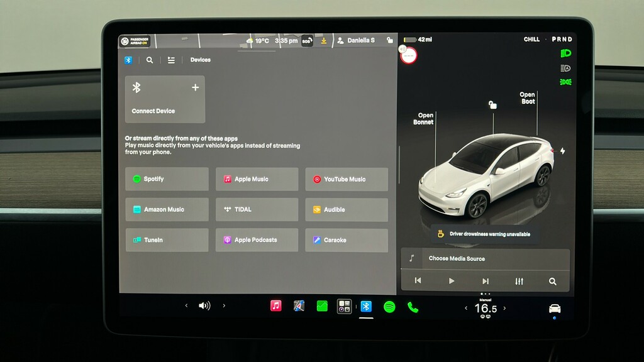
Task: Open the media search magnifier icon
Action: (150, 60)
